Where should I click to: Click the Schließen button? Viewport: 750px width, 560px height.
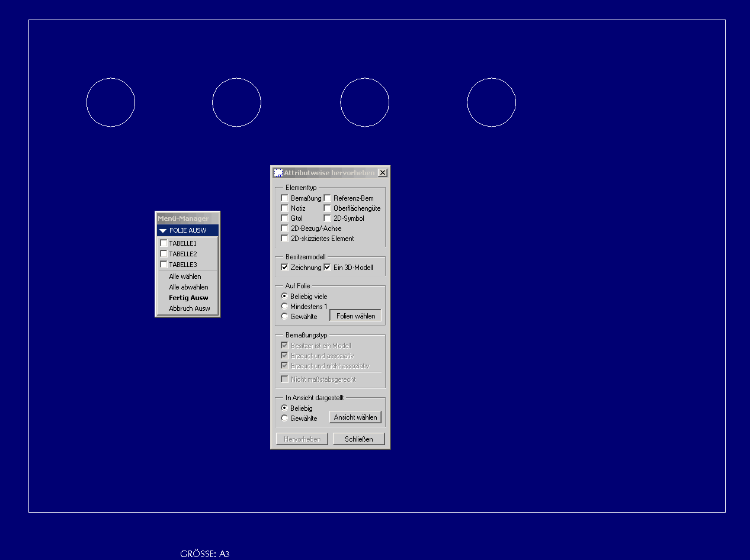click(359, 439)
